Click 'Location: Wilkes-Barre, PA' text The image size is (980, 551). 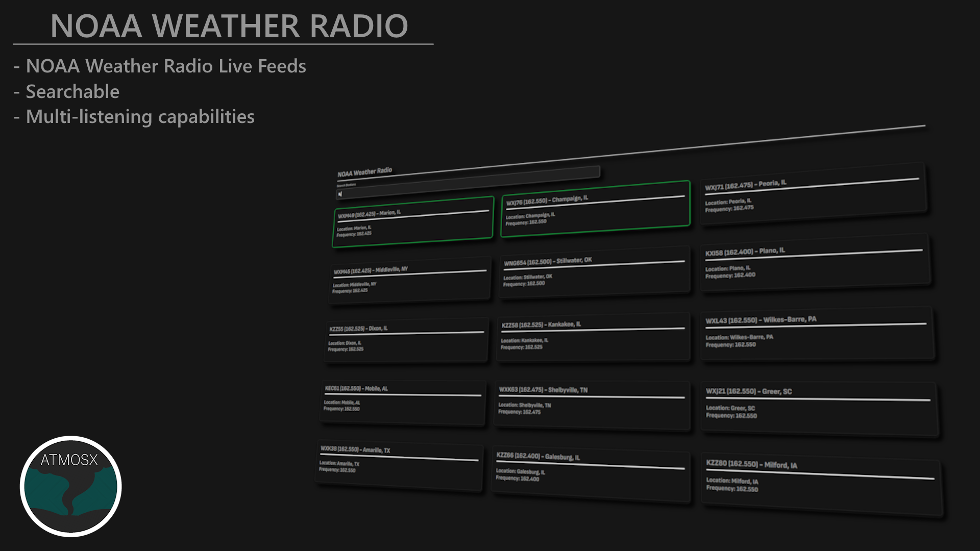[739, 337]
